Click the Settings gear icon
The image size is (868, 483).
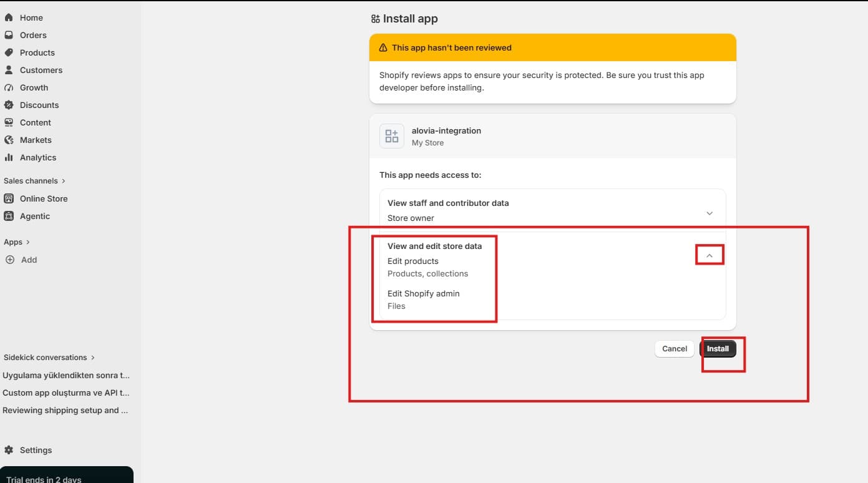[x=9, y=450]
